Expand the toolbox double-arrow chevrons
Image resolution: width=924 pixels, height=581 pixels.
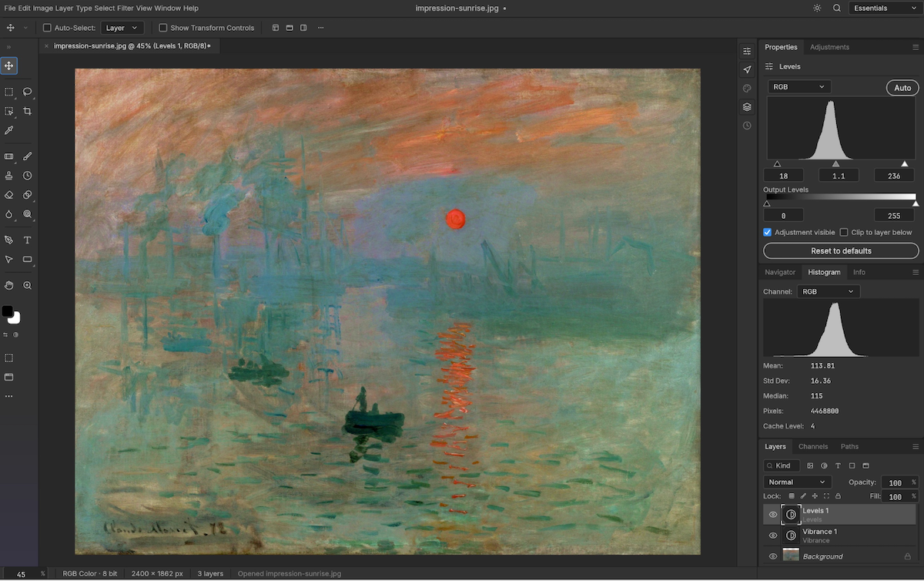pos(8,47)
